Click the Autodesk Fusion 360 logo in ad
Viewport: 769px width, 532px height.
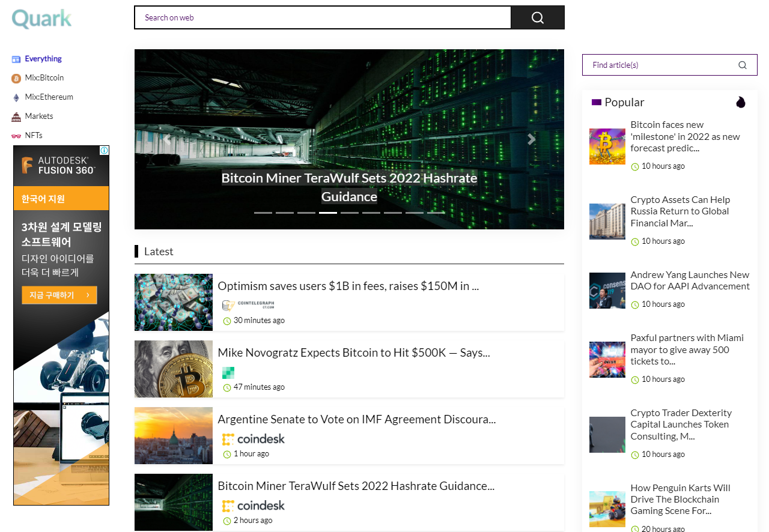(58, 166)
